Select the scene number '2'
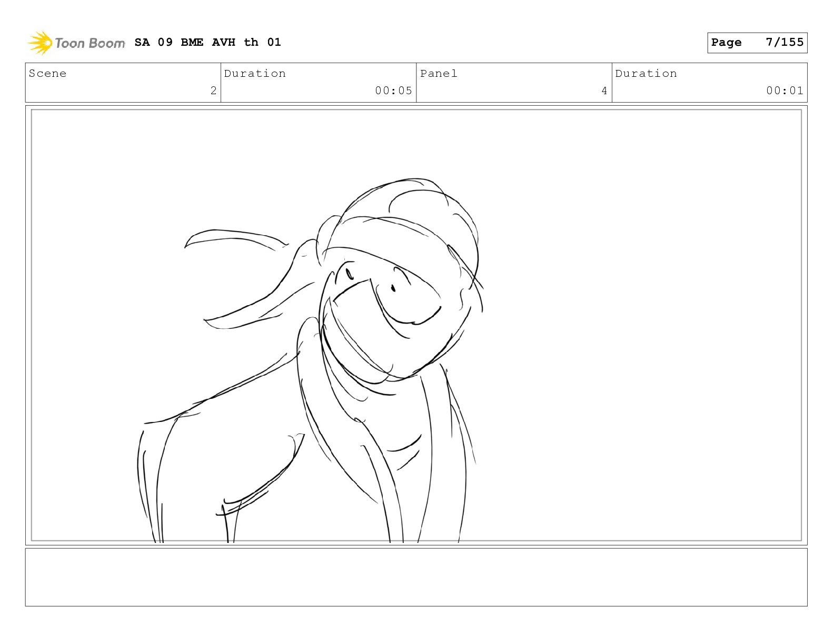 pos(213,90)
